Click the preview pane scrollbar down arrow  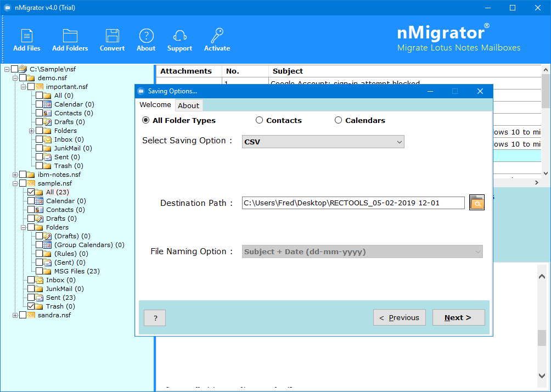coord(542,376)
